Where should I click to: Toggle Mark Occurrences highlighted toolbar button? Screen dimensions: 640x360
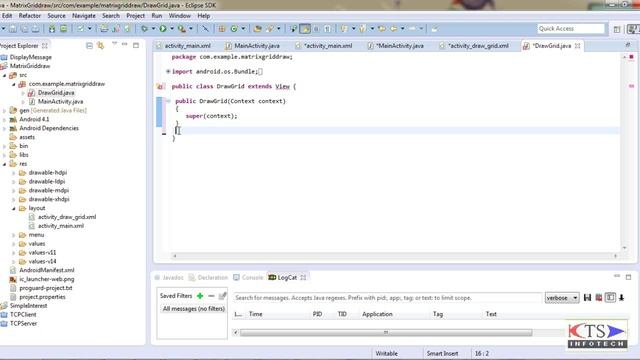point(305,29)
